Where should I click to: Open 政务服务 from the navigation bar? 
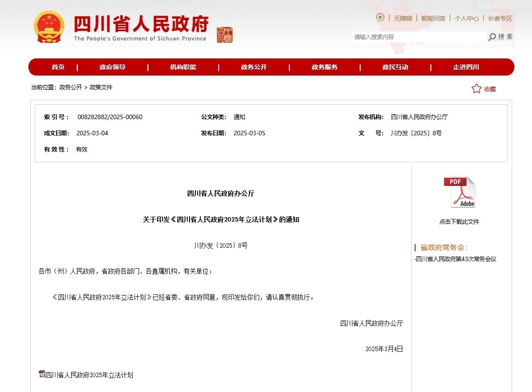point(325,67)
